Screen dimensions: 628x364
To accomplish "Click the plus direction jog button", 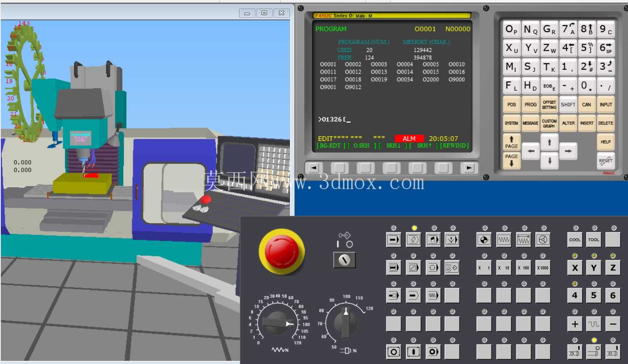I will pyautogui.click(x=575, y=324).
